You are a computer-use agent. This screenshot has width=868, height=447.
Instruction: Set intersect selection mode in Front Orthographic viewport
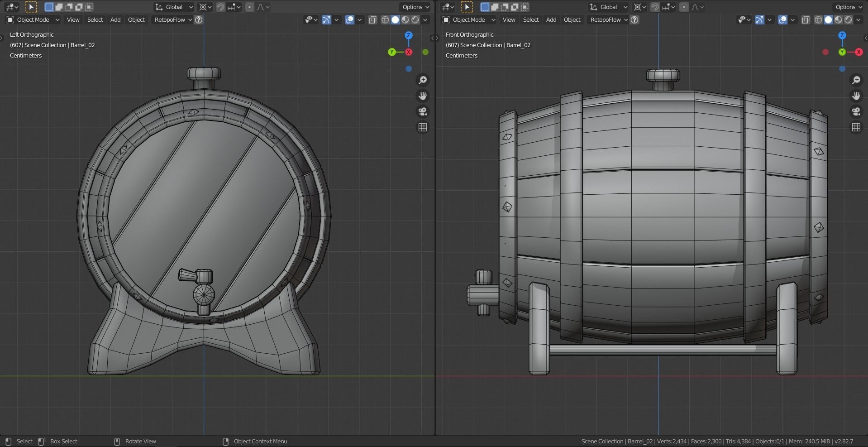525,7
